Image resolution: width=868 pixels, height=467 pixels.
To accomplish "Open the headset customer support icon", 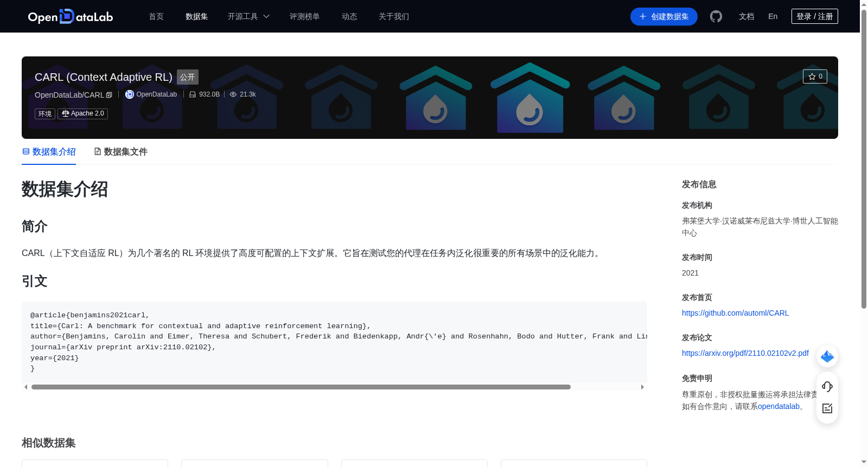I will pyautogui.click(x=827, y=386).
